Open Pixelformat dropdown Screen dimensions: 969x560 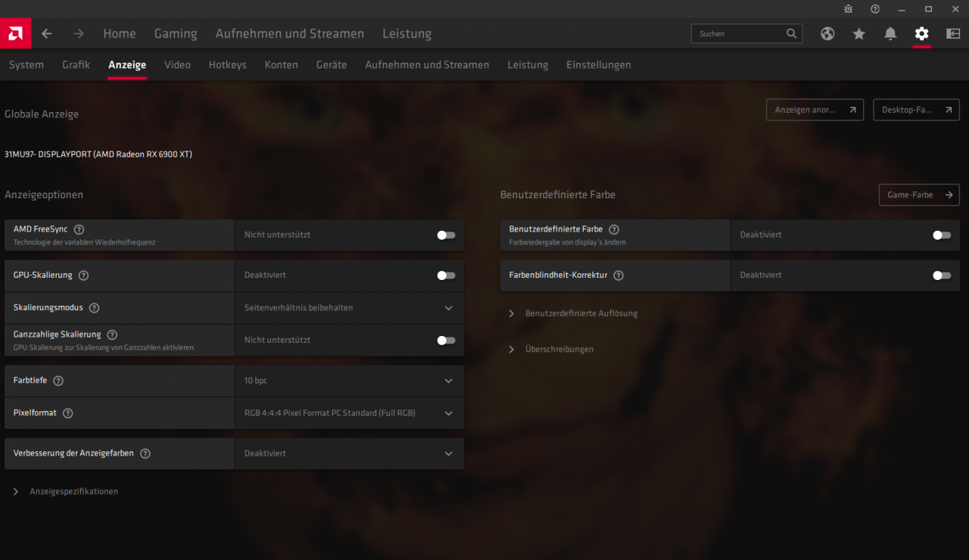tap(349, 413)
